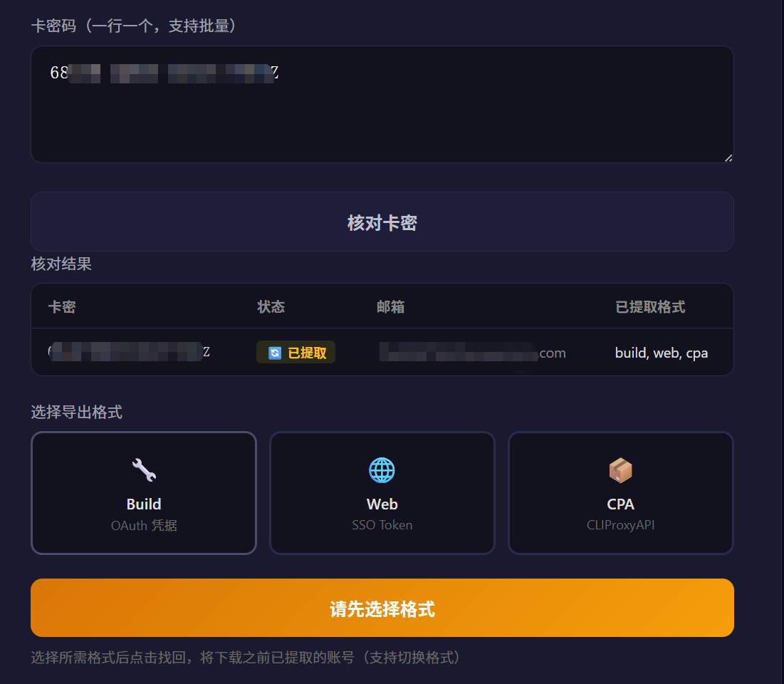Click the 已提取 status badge text
The image size is (784, 684).
pyautogui.click(x=307, y=353)
